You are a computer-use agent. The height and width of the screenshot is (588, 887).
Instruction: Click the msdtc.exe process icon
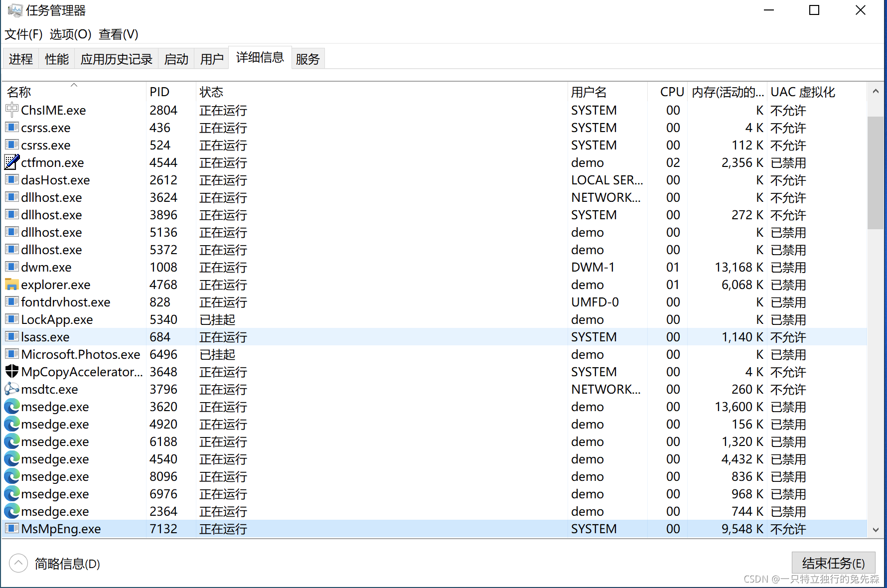point(12,389)
